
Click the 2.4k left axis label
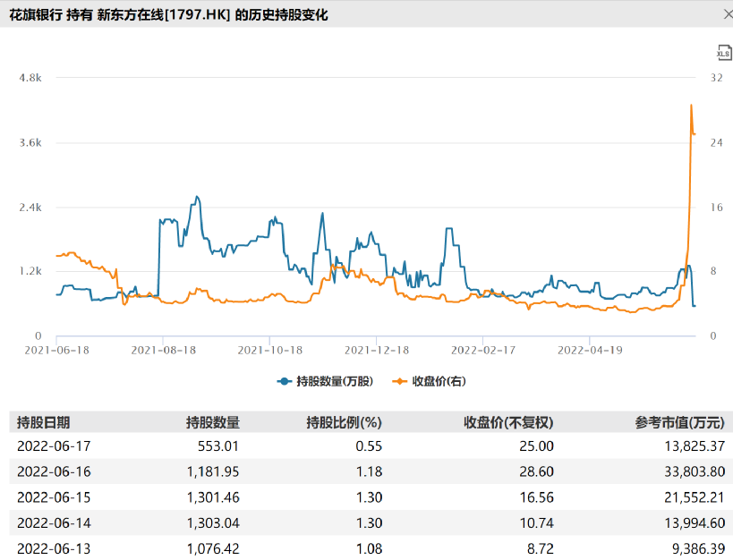point(30,207)
